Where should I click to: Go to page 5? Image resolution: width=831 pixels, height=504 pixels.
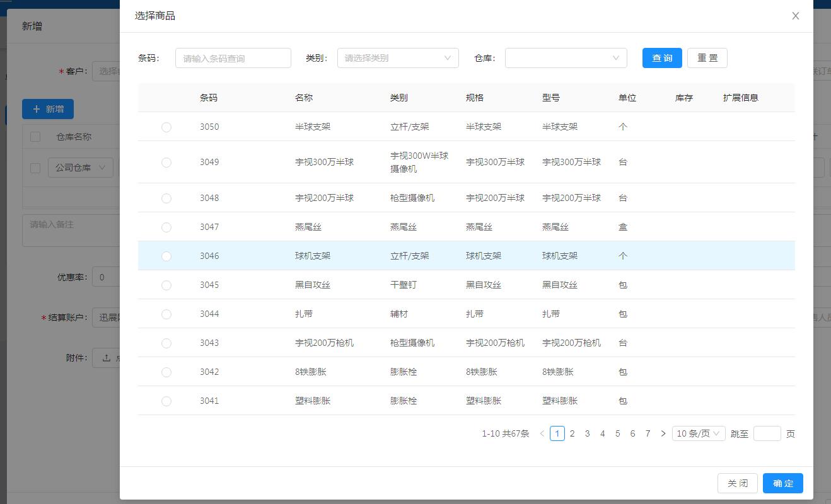point(618,433)
